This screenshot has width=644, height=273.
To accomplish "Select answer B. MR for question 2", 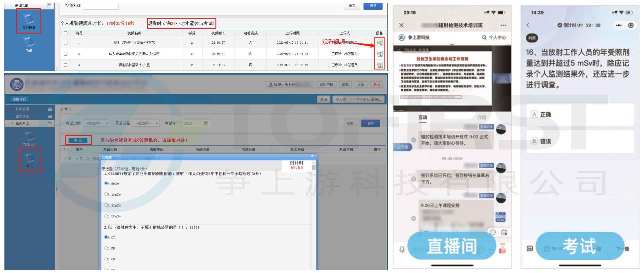I will pos(106,248).
